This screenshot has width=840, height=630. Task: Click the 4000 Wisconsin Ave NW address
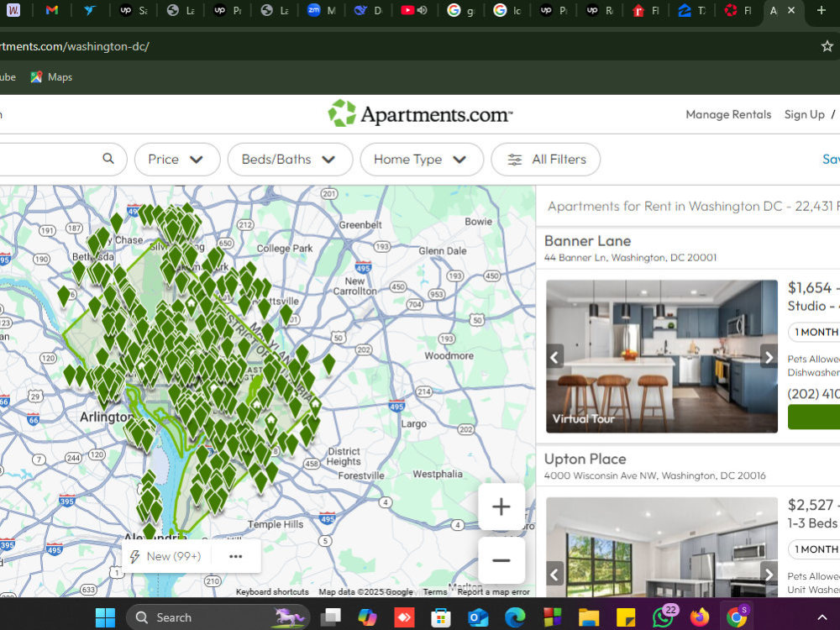click(x=654, y=475)
